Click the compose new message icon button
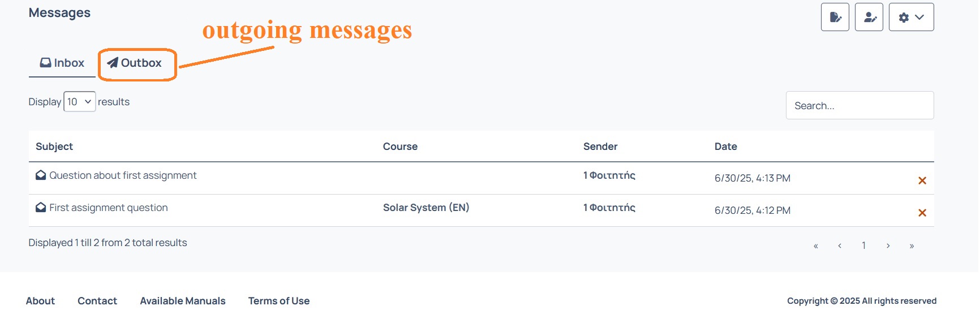Image resolution: width=980 pixels, height=323 pixels. [x=835, y=17]
